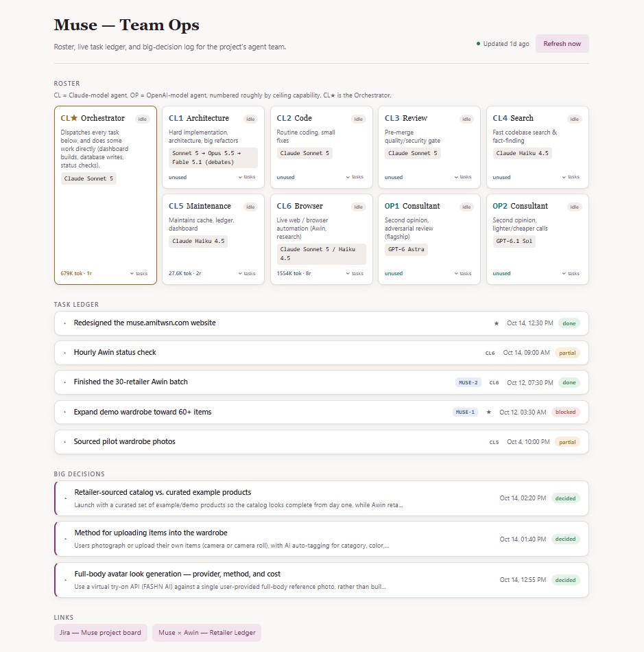Click 'partial' badge on Awin status check

[567, 353]
